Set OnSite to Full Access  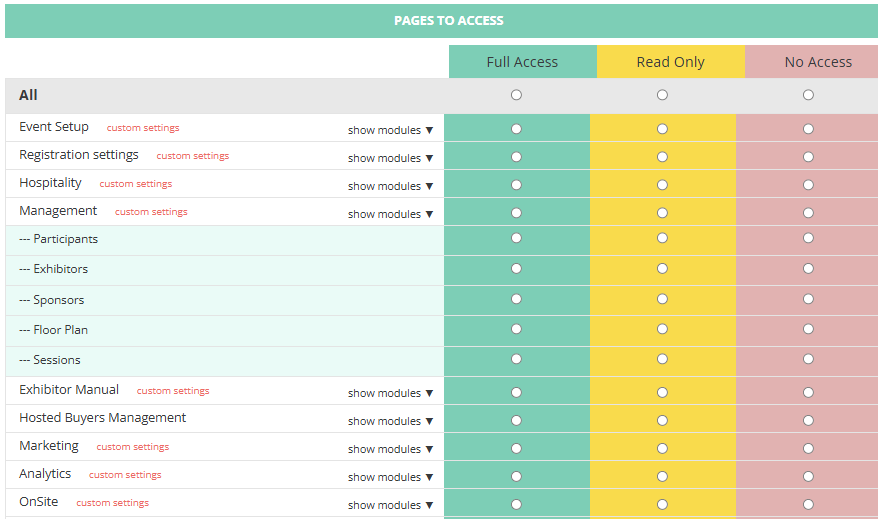[516, 505]
